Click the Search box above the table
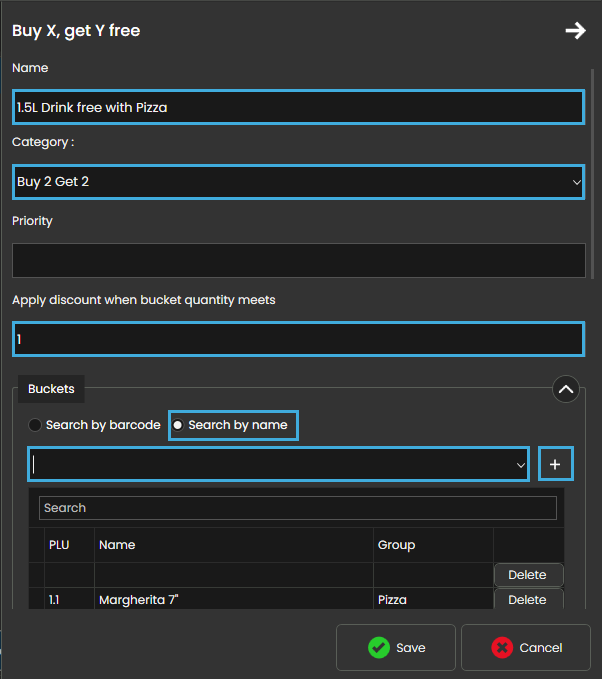This screenshot has width=602, height=679. 297,508
